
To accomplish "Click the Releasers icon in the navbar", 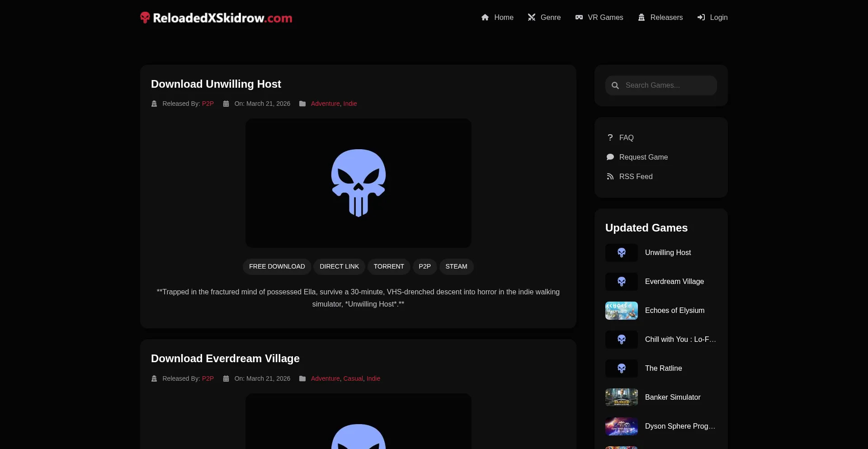I will [x=642, y=17].
